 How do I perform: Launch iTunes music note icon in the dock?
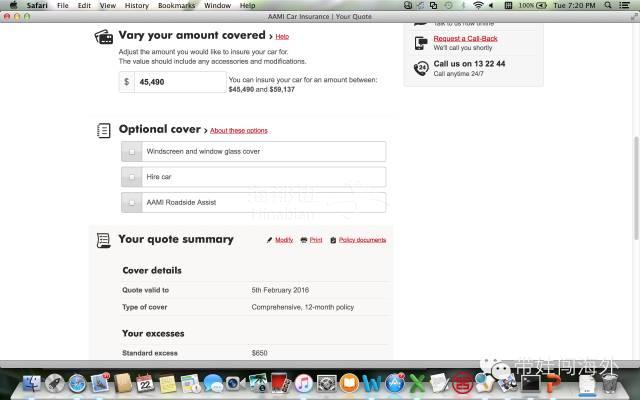[x=303, y=383]
